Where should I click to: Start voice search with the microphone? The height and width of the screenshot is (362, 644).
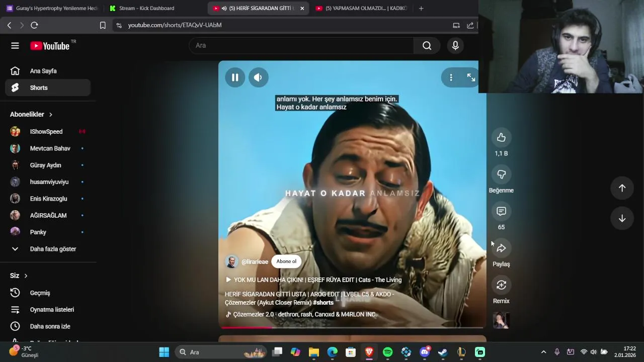coord(455,46)
